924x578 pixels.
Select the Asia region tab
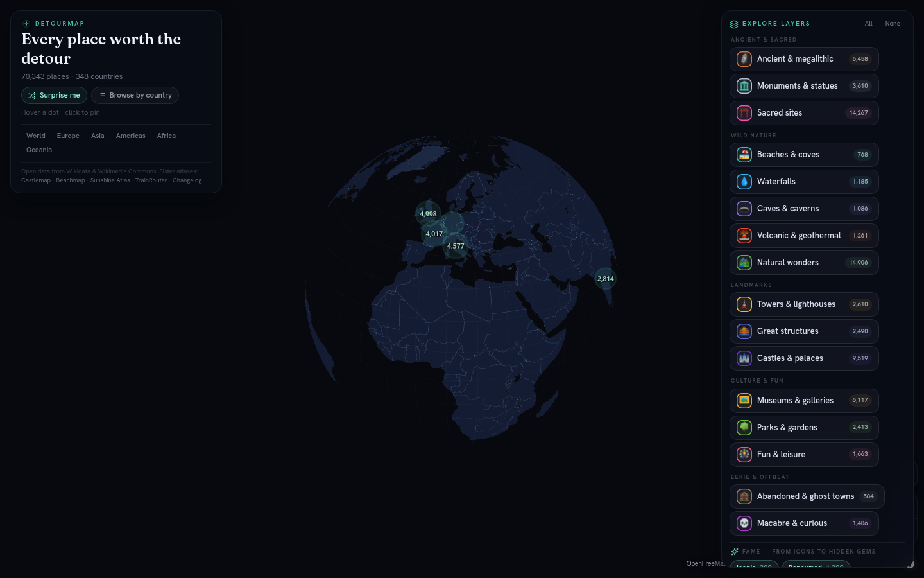[98, 136]
